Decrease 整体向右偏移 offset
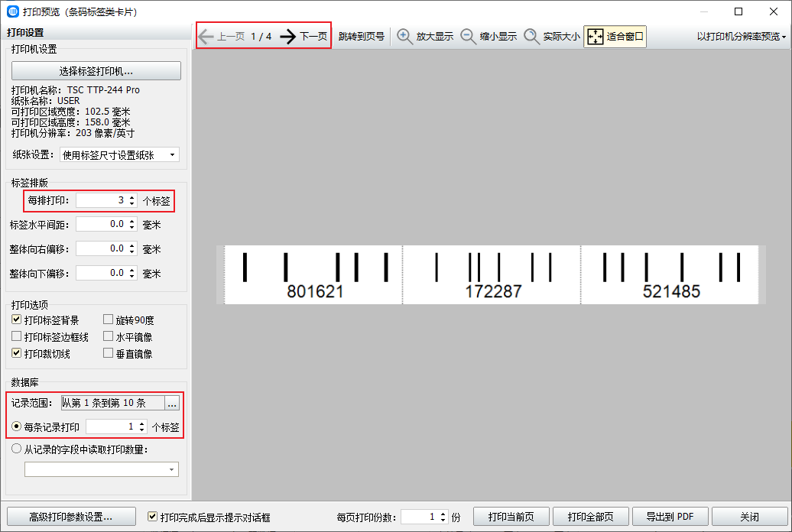792x532 pixels. coord(131,251)
